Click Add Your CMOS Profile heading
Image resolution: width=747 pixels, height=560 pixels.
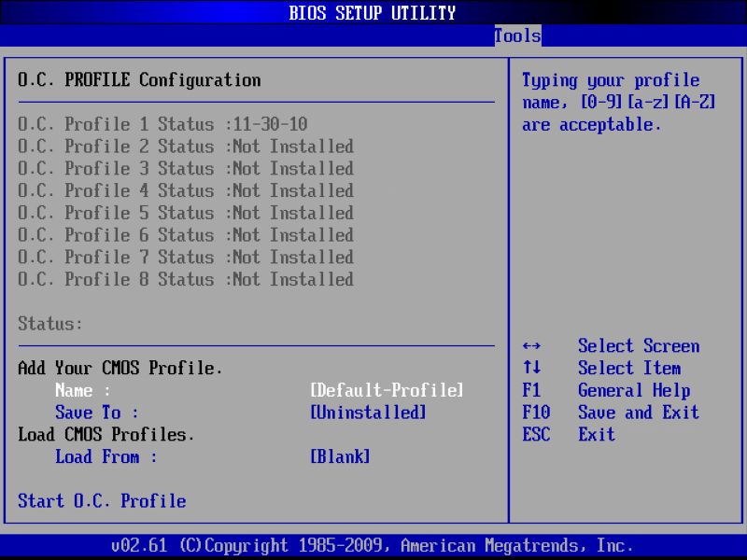coord(120,368)
